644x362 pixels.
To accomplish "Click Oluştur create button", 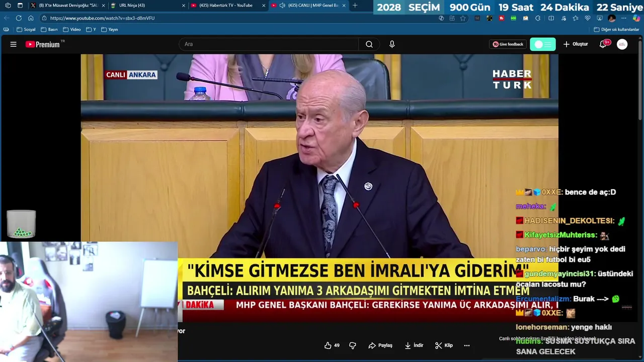I will (x=576, y=44).
